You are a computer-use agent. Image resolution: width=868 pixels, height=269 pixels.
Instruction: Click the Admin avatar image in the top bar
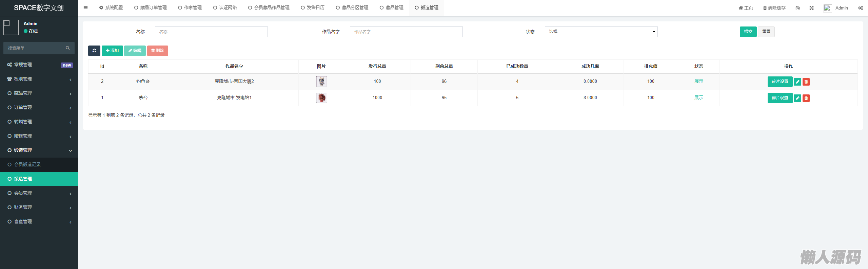pyautogui.click(x=828, y=8)
